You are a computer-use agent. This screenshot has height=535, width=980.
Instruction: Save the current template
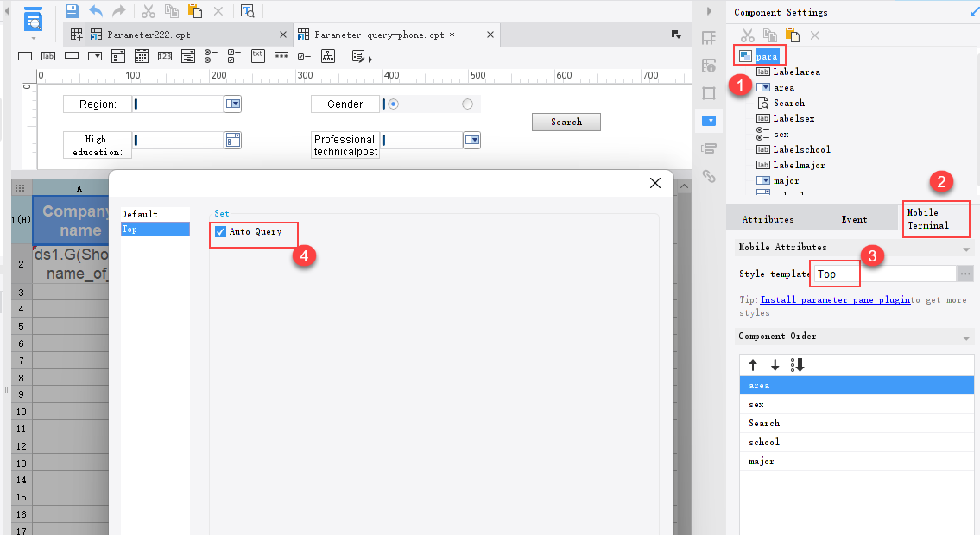[x=72, y=11]
